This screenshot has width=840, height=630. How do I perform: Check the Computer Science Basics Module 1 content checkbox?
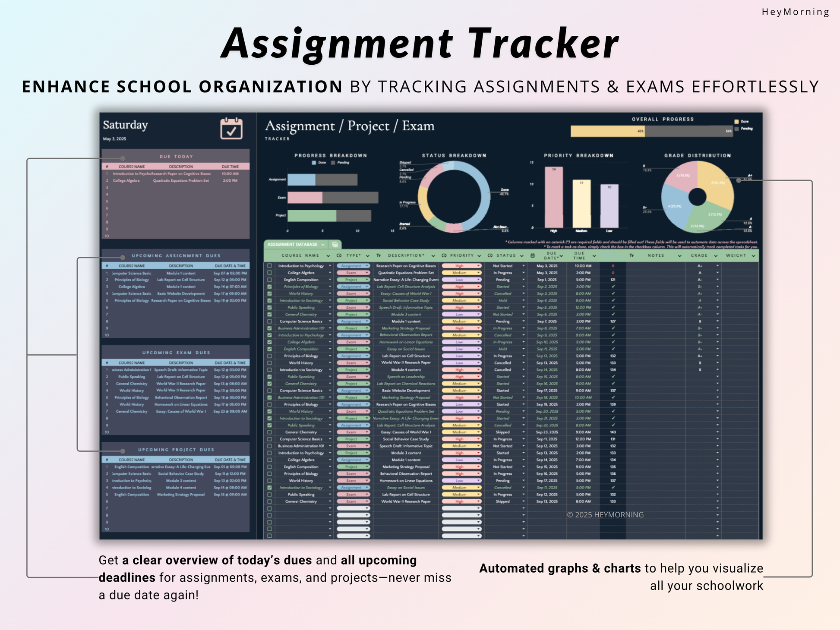pyautogui.click(x=270, y=321)
